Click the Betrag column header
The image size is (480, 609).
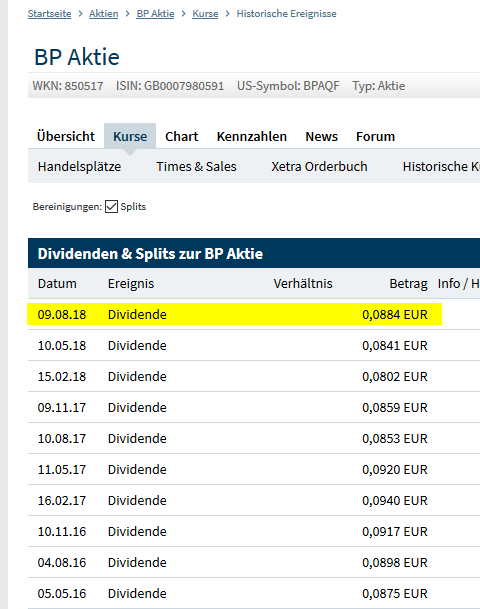coord(409,284)
